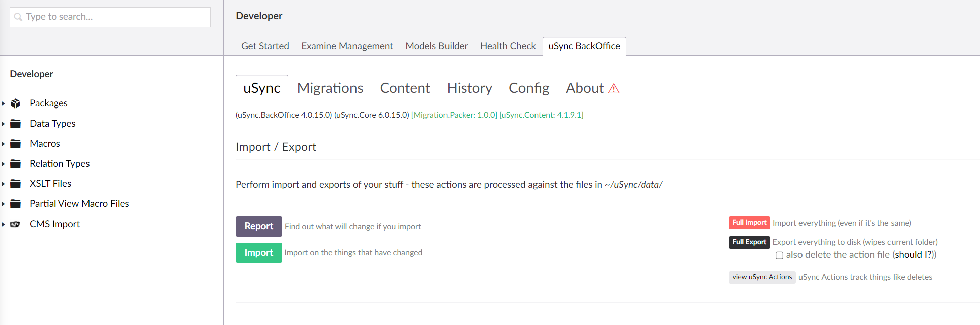The image size is (980, 325).
Task: Click the XSLT Files folder icon
Action: [x=16, y=184]
